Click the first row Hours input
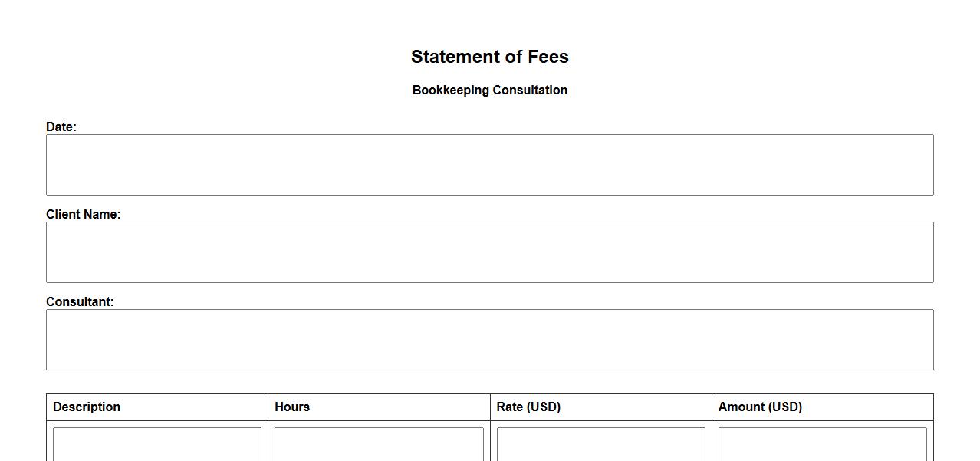980x461 pixels. [379, 445]
